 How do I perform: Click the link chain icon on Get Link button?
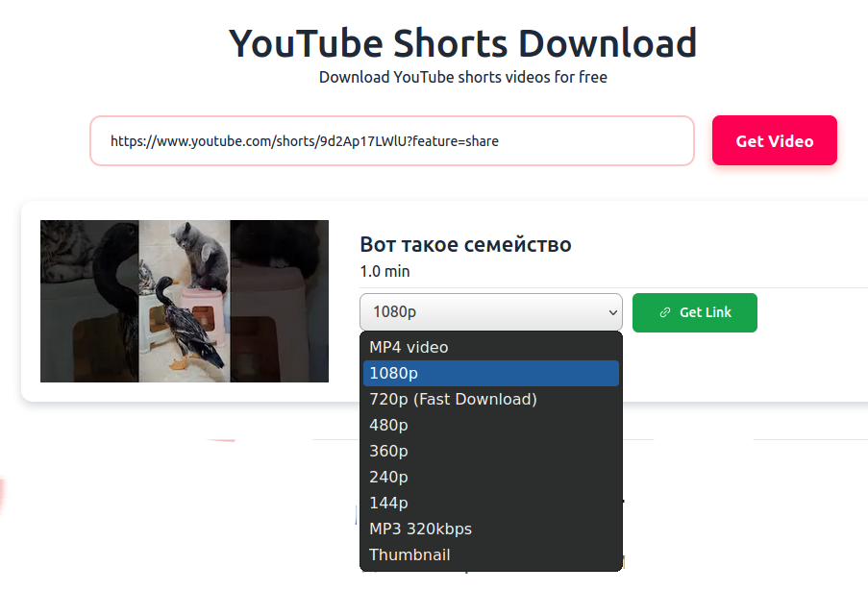pos(665,312)
